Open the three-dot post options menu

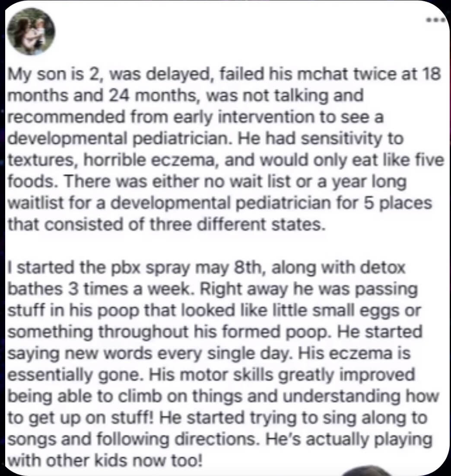click(x=436, y=20)
